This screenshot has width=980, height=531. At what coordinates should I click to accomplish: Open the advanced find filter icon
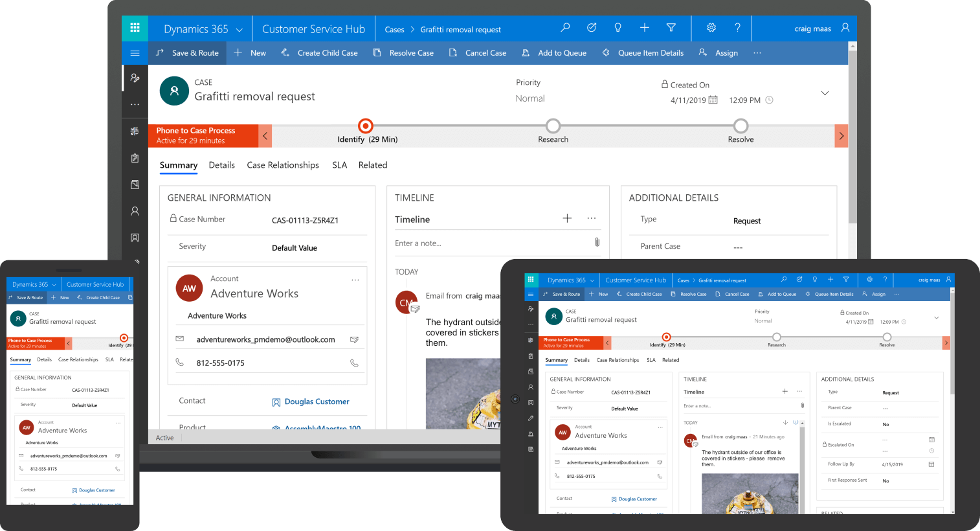[671, 28]
